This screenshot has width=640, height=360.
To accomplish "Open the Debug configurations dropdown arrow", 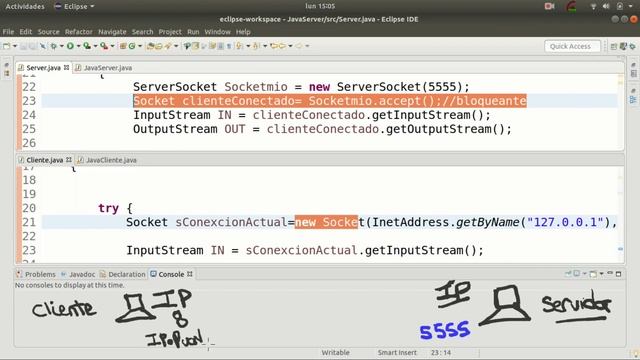I will coord(62,46).
